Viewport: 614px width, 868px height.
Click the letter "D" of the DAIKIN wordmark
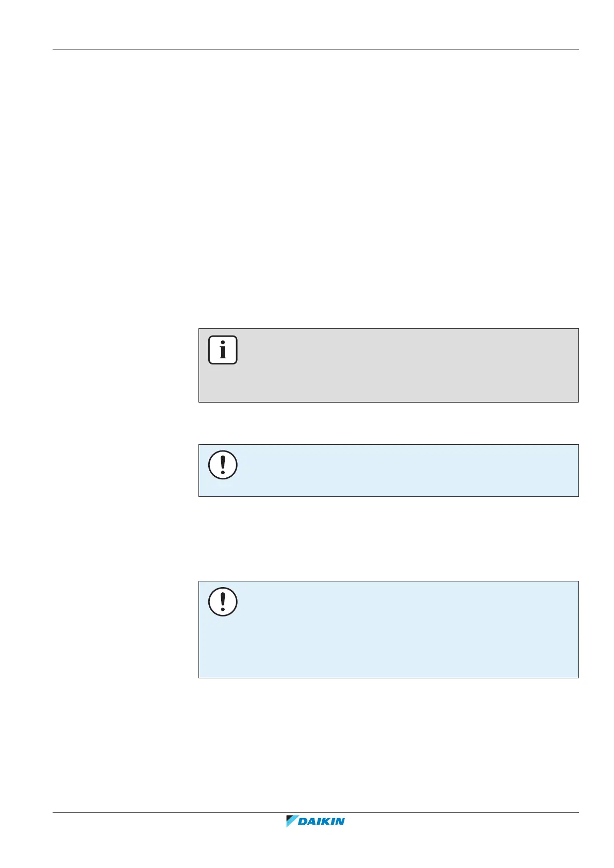pos(304,822)
